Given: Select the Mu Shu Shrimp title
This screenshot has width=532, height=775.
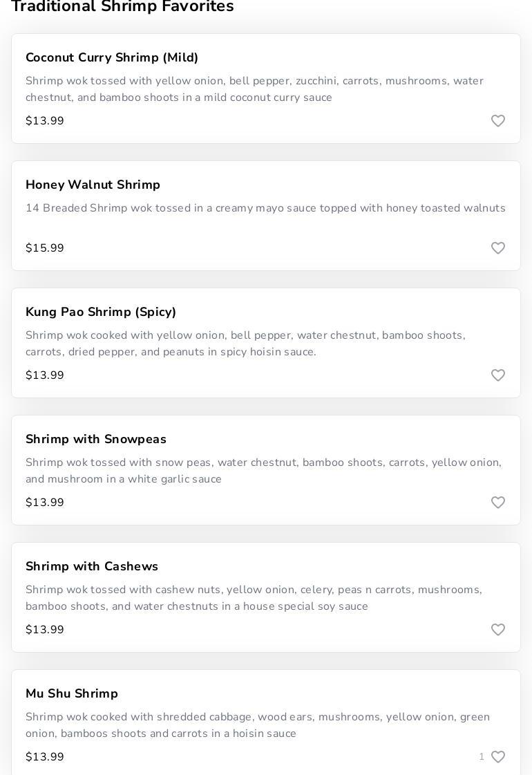Looking at the screenshot, I should pos(72,693).
